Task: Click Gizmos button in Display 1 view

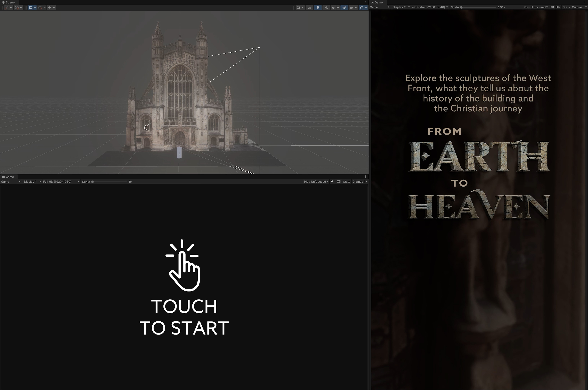Action: 358,182
